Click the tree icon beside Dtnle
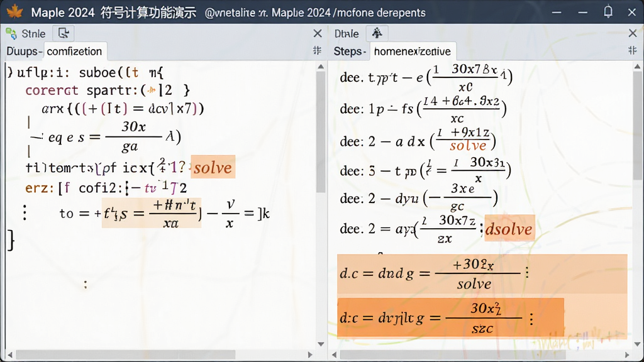Viewport: 644px width, 362px height. (x=377, y=33)
